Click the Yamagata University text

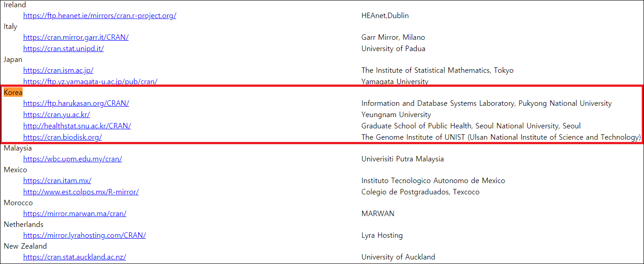pyautogui.click(x=395, y=81)
